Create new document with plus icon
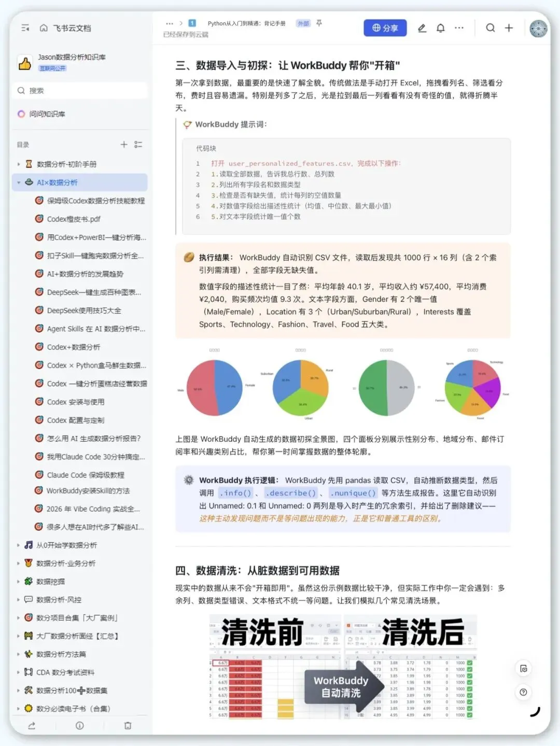560x746 pixels. click(x=509, y=28)
